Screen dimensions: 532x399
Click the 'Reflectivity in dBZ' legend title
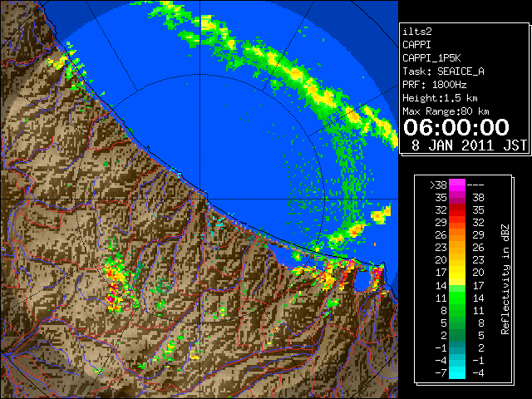tap(505, 279)
